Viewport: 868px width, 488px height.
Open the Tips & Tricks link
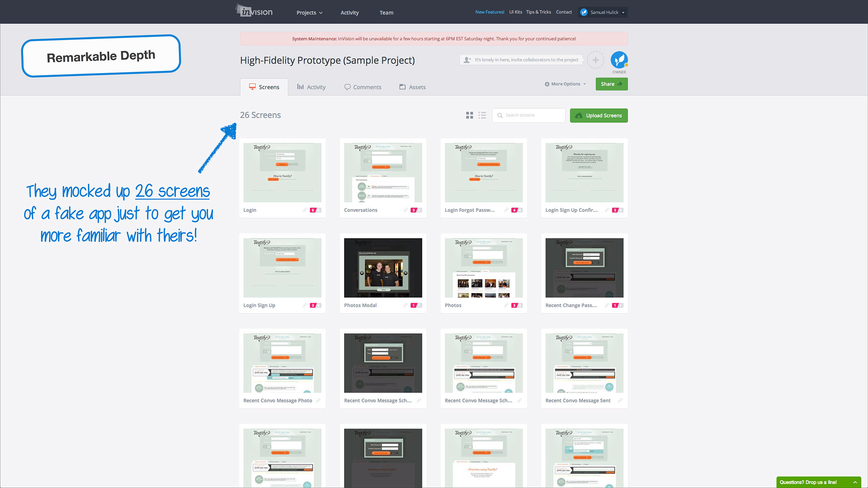pos(539,12)
